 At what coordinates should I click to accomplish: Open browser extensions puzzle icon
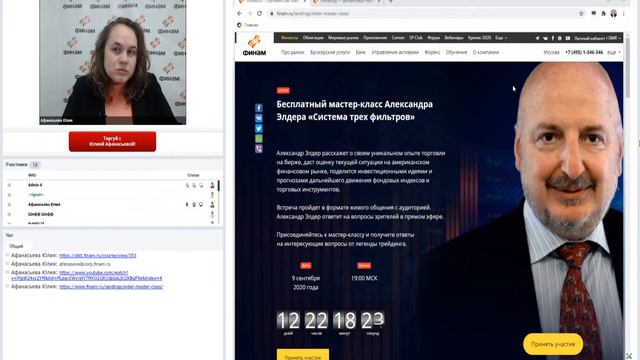point(603,13)
